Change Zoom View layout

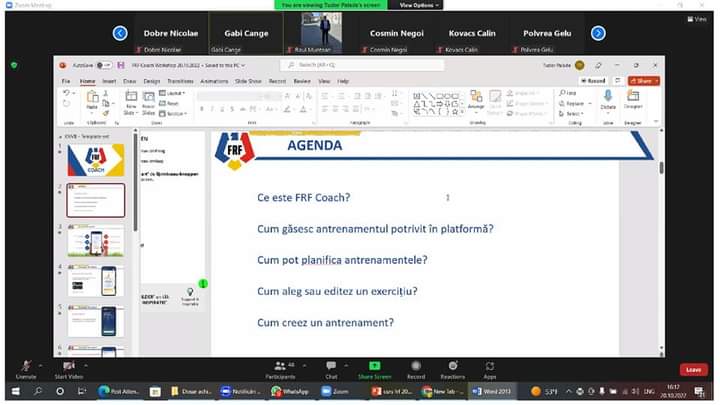pos(697,19)
